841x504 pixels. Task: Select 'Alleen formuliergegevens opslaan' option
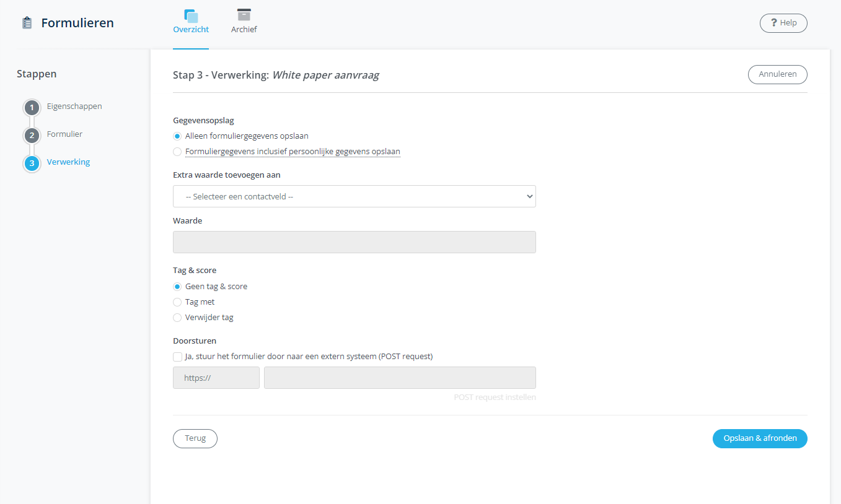pyautogui.click(x=177, y=136)
